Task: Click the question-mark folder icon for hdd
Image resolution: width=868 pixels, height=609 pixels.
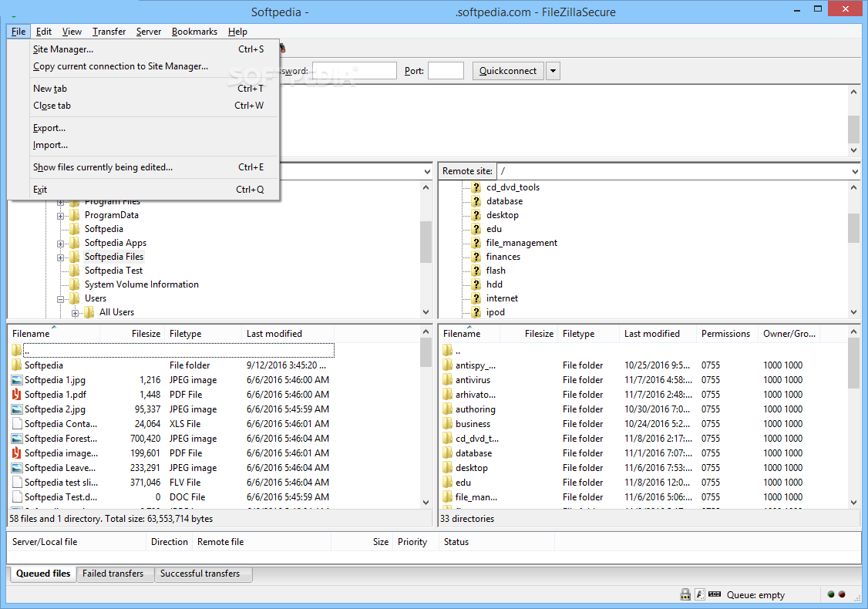Action: (476, 284)
